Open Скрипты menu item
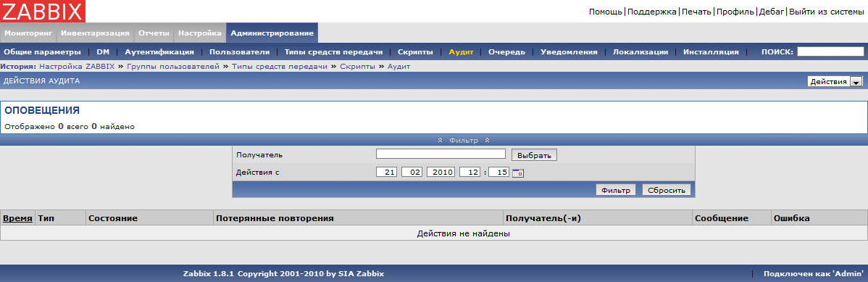This screenshot has width=868, height=282. (415, 51)
